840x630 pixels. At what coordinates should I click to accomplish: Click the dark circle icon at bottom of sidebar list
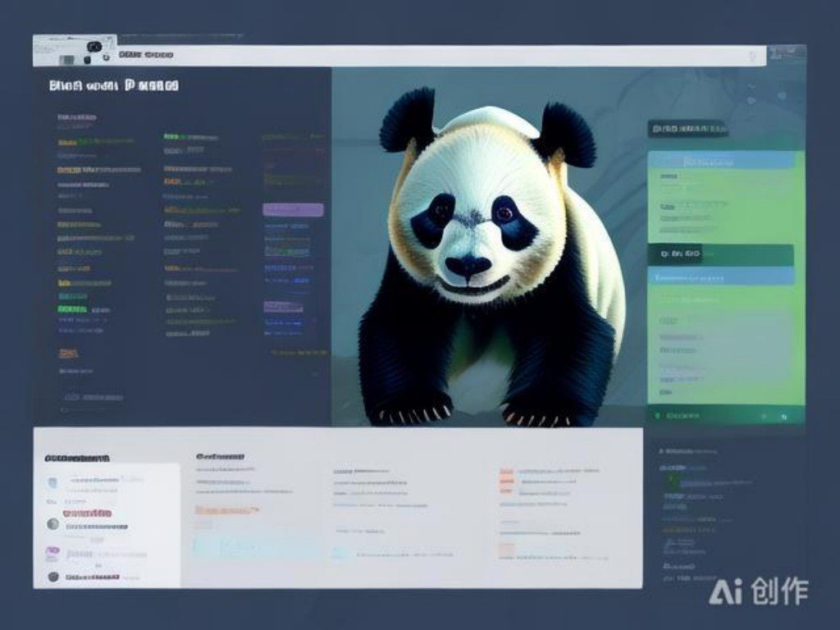(x=53, y=577)
